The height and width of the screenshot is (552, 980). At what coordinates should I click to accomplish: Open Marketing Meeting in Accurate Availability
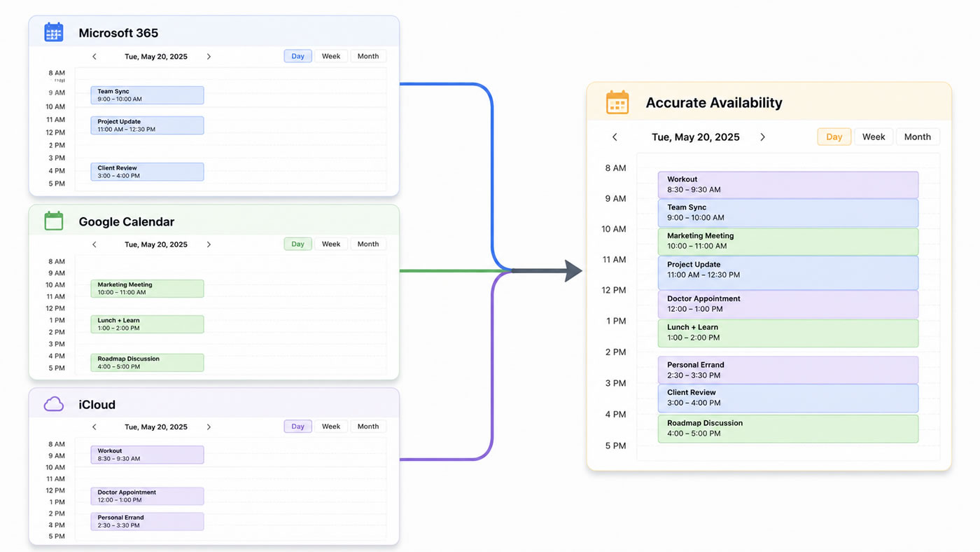coord(788,242)
